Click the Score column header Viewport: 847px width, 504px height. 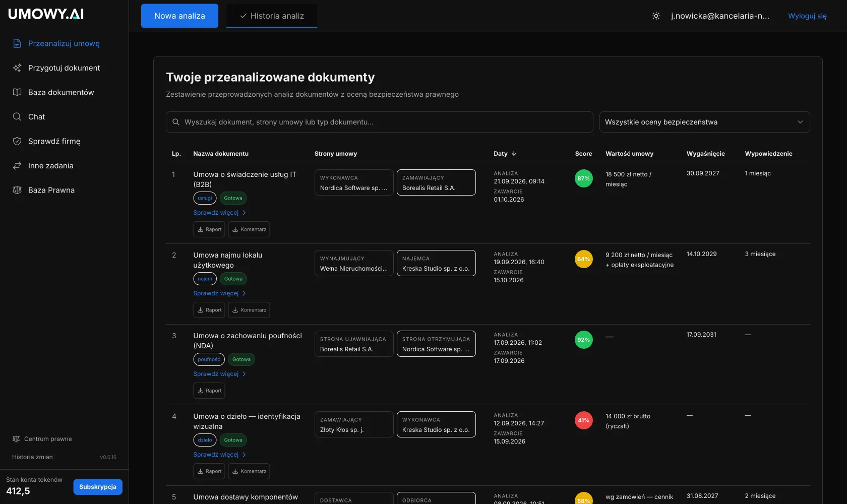click(x=583, y=154)
